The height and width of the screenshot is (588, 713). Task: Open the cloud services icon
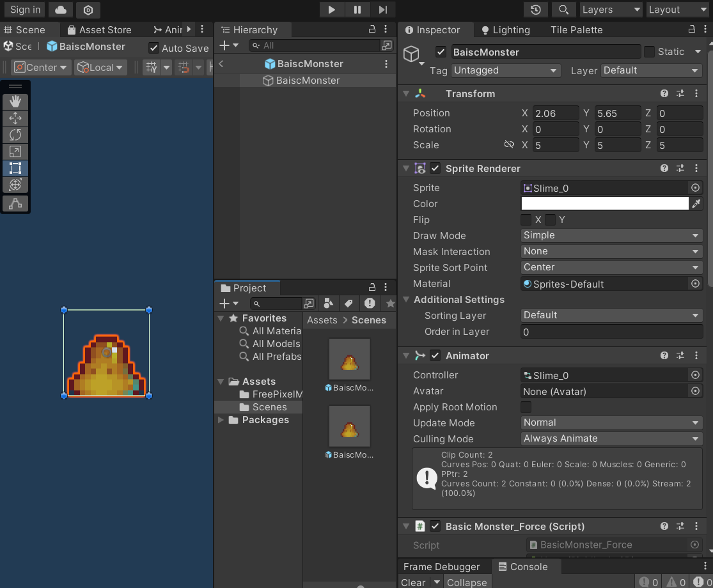click(x=61, y=10)
